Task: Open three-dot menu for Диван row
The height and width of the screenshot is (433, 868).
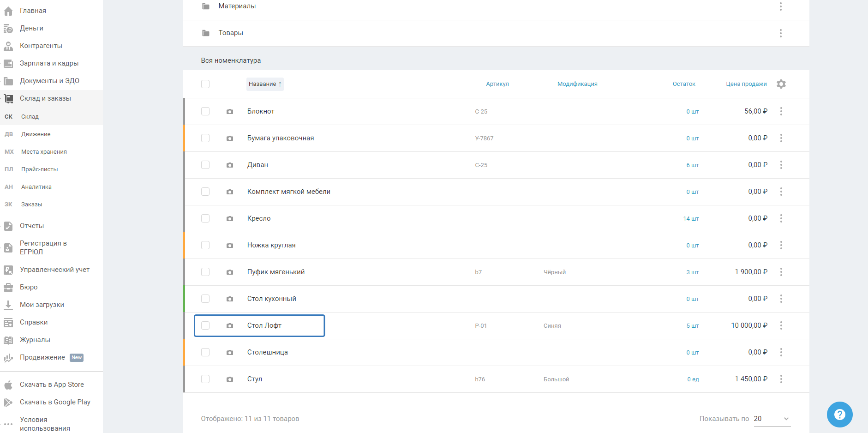Action: 781,165
